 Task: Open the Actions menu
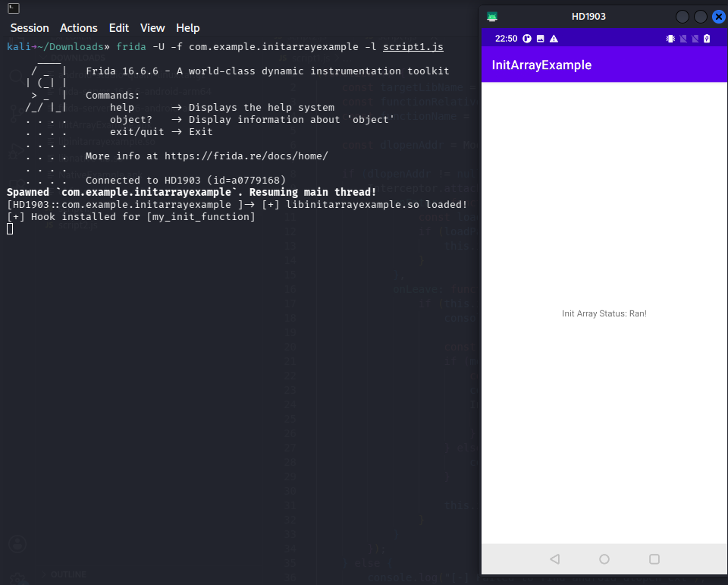pos(78,28)
